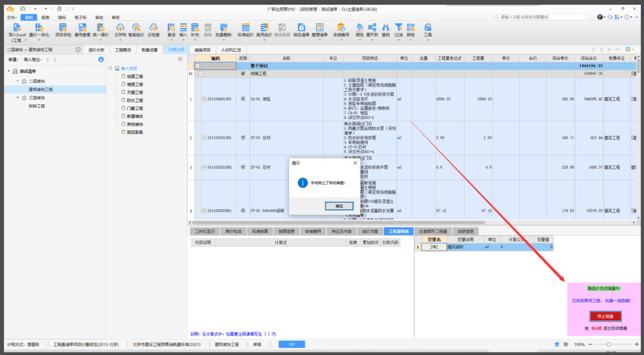Collapse the 二层装饰 tree node
Screen dimensions: 644x355
(x=17, y=80)
